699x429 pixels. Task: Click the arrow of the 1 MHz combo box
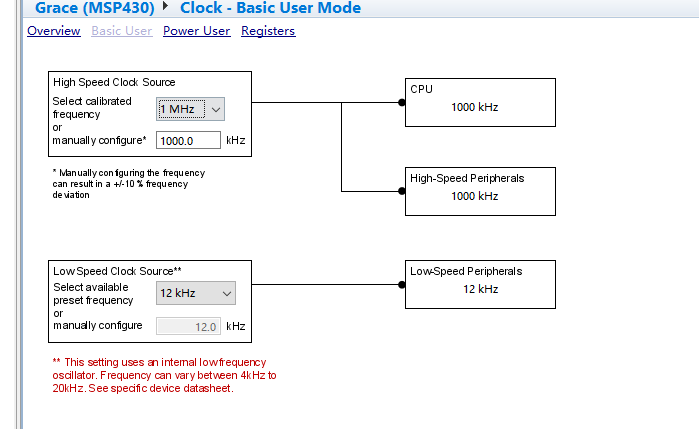click(216, 110)
